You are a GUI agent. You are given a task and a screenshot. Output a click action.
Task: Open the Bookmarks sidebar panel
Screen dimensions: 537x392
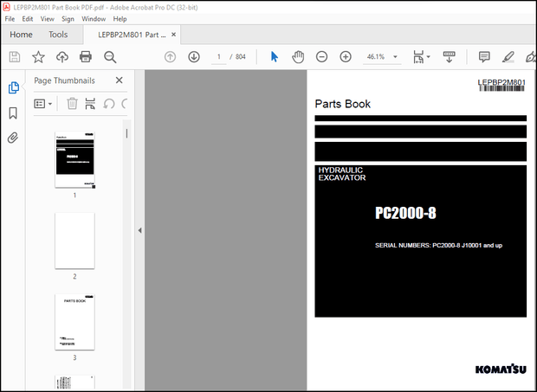point(13,112)
